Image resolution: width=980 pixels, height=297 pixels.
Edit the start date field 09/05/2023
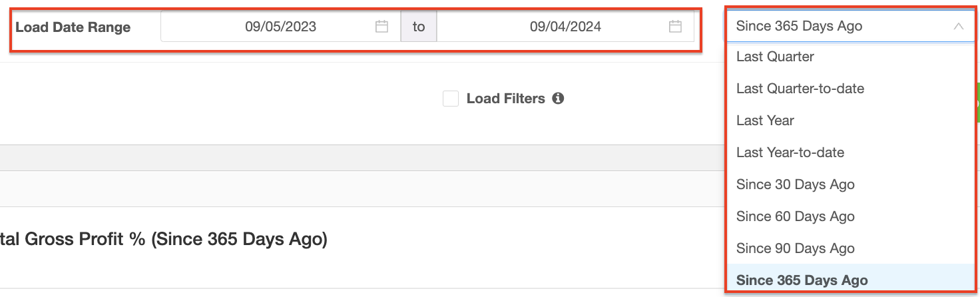pyautogui.click(x=280, y=27)
